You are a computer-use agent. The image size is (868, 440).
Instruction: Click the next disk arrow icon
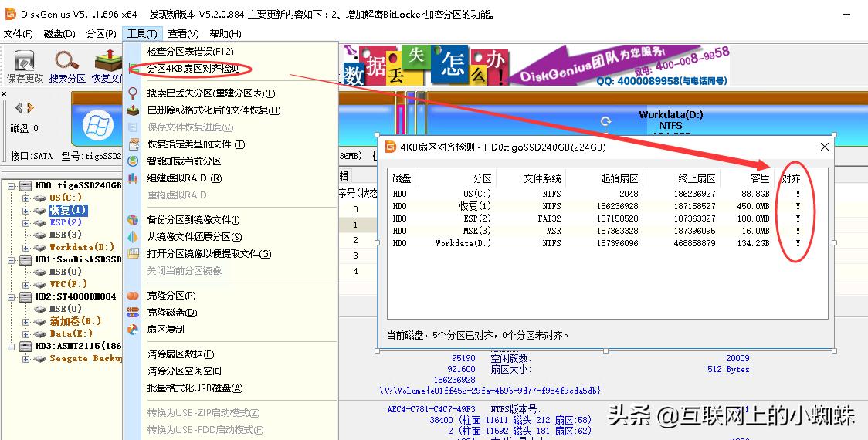pyautogui.click(x=30, y=107)
